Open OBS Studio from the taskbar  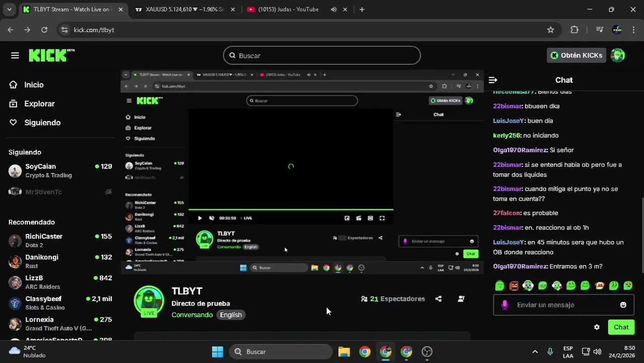point(427,352)
